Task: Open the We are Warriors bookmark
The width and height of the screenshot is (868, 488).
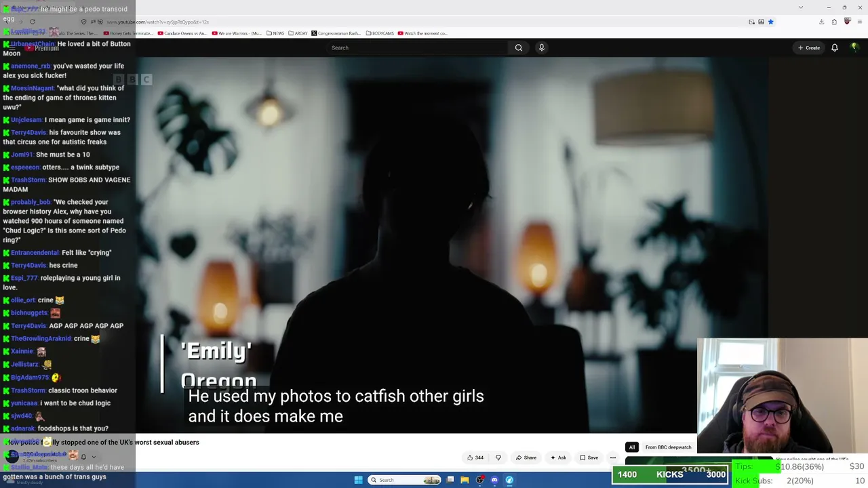Action: 236,33
